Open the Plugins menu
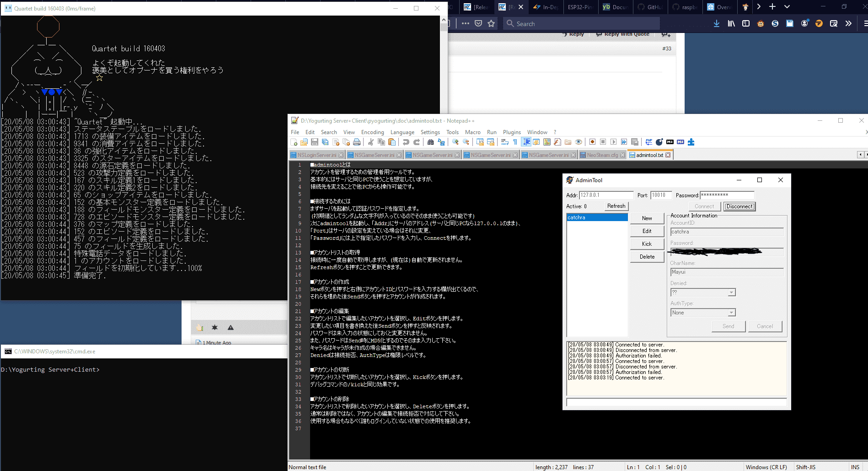Viewport: 868px width, 471px height. [x=512, y=132]
